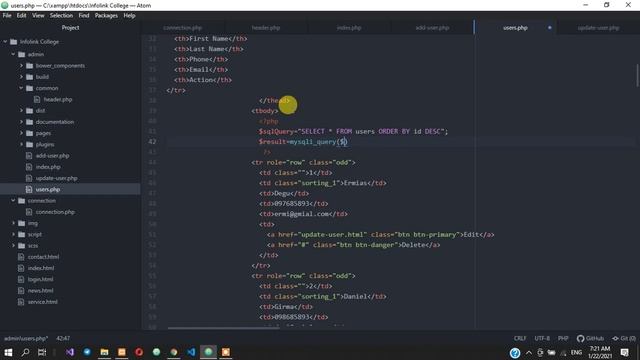
Task: Click the contact.html file icon
Action: coord(21,257)
